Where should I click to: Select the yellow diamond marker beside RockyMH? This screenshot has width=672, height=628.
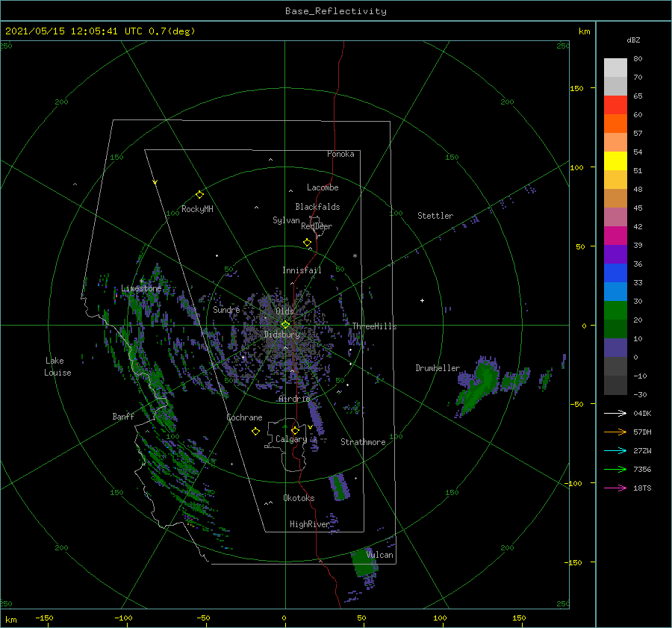pyautogui.click(x=199, y=195)
